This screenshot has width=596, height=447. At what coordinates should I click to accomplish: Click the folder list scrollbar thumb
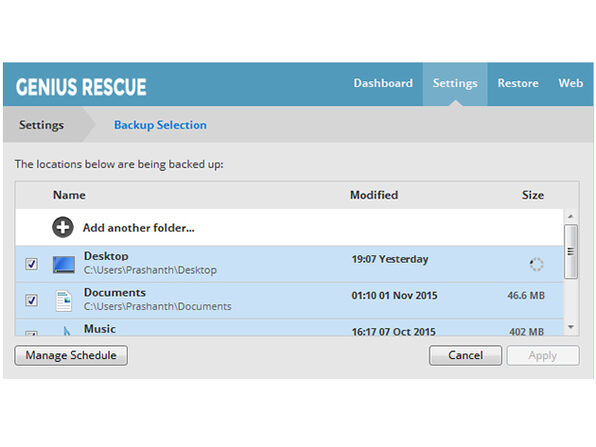click(571, 252)
